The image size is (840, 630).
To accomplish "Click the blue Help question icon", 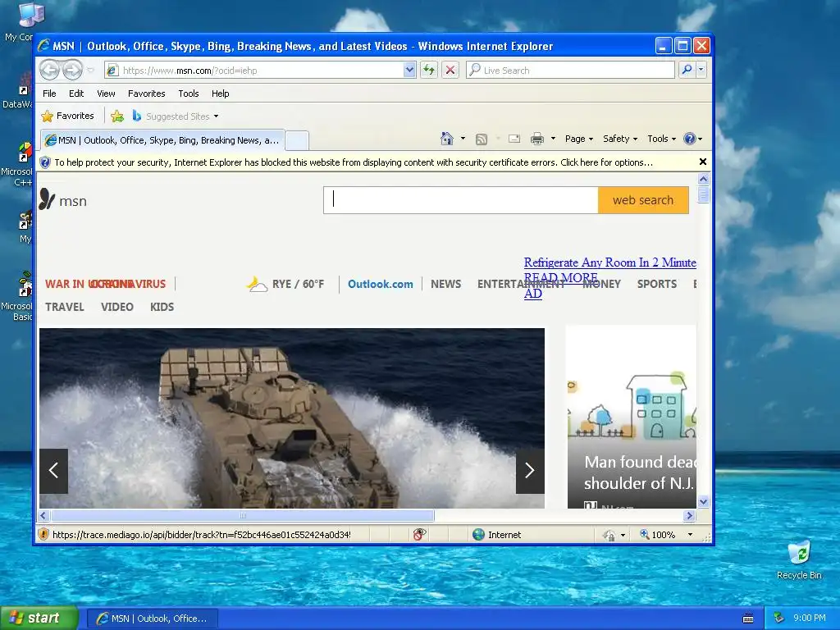I will [690, 139].
